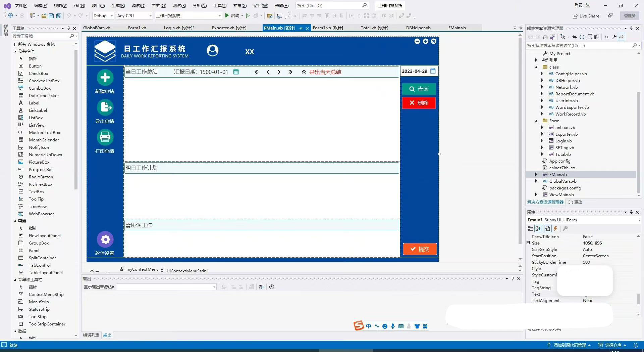
Task: Toggle Preview Selected Items in Solution Explorer toolbar
Action: [622, 37]
